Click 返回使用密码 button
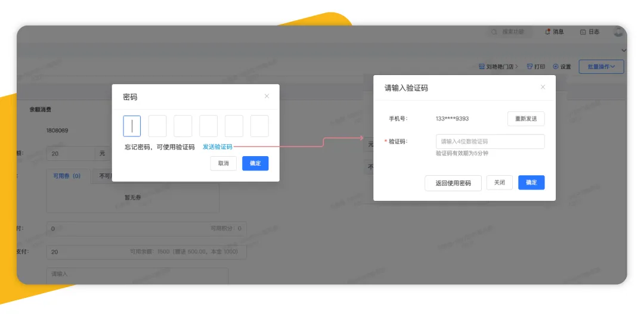This screenshot has width=644, height=314. tap(453, 183)
